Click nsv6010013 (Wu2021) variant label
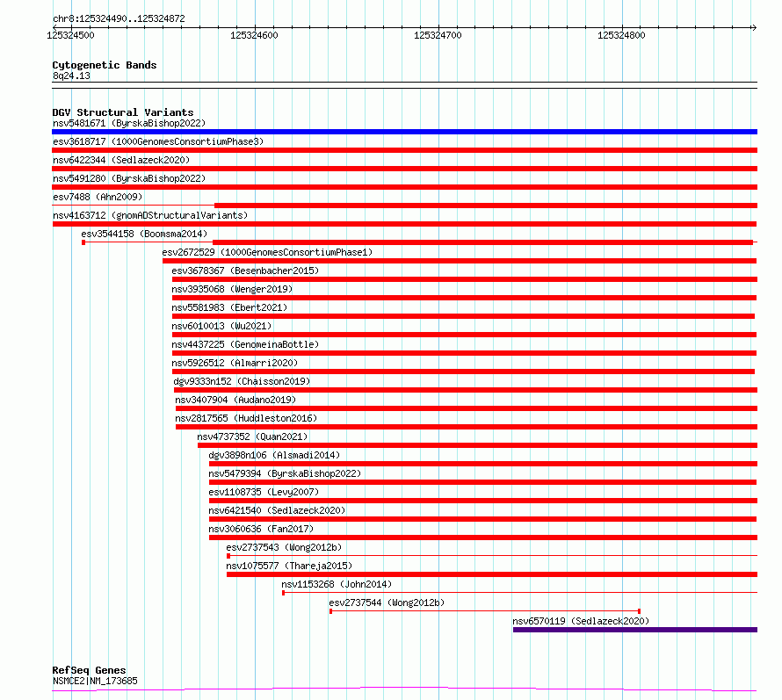The width and height of the screenshot is (782, 700). pos(221,326)
